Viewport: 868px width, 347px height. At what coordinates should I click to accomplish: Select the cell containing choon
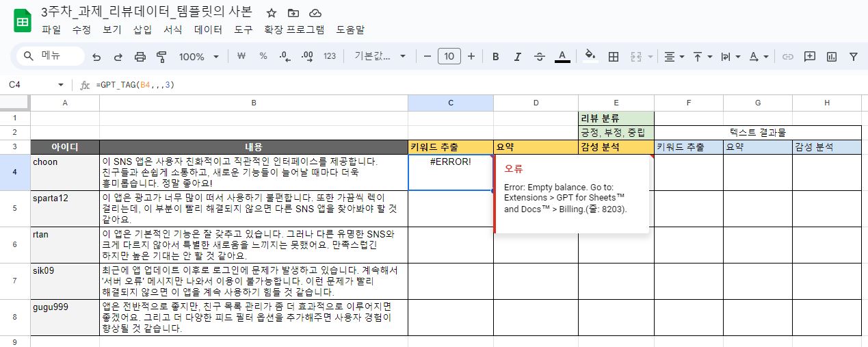[x=65, y=172]
